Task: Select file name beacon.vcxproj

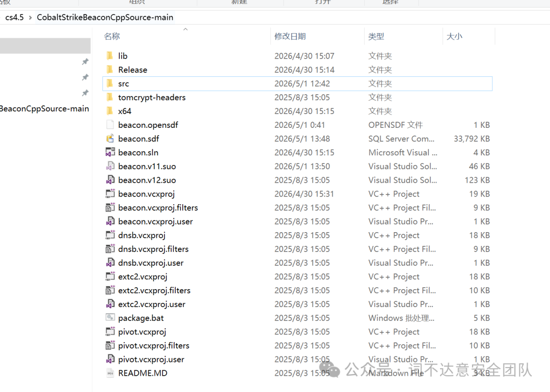Action: [x=146, y=194]
